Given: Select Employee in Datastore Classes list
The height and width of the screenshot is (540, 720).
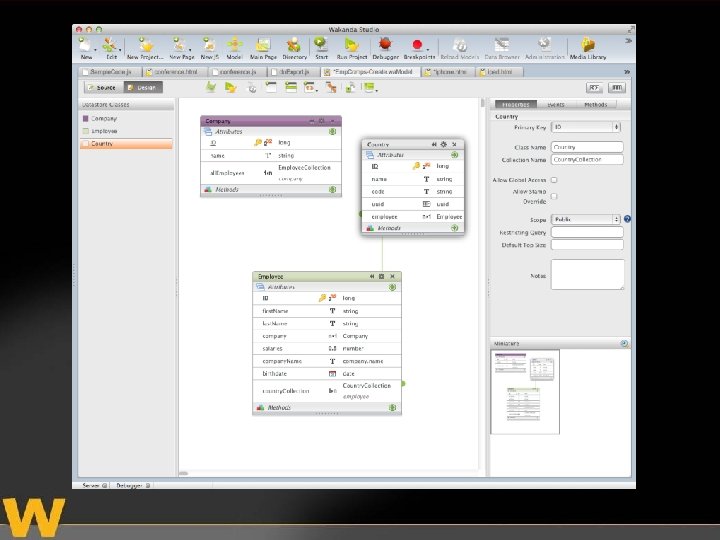Looking at the screenshot, I should [x=126, y=131].
